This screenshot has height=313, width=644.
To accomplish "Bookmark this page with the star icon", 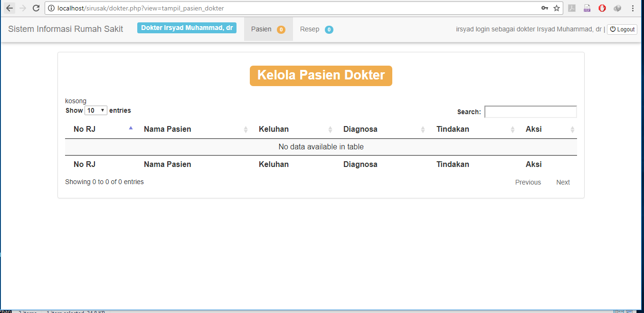I will [x=557, y=8].
